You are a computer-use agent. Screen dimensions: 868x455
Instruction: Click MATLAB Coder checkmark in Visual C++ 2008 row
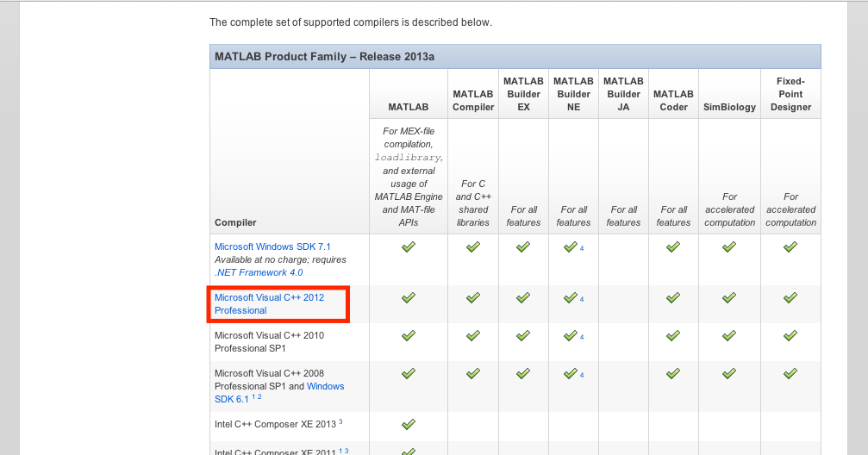coord(673,374)
